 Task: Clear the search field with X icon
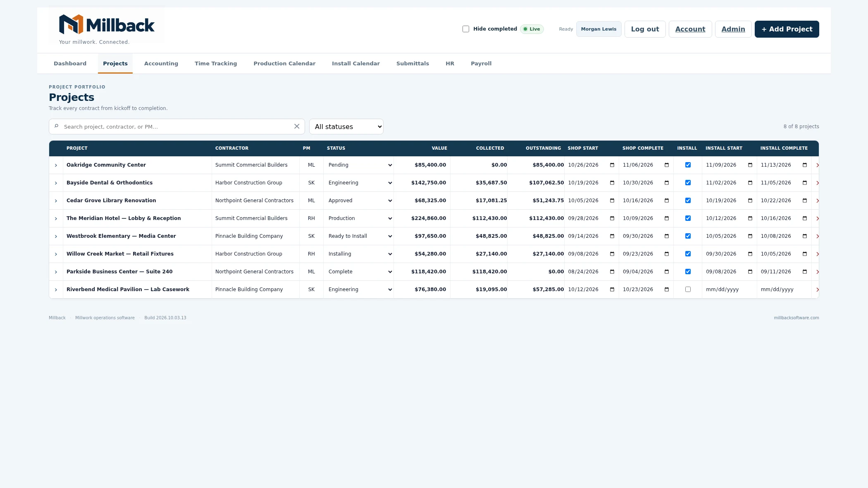[297, 127]
